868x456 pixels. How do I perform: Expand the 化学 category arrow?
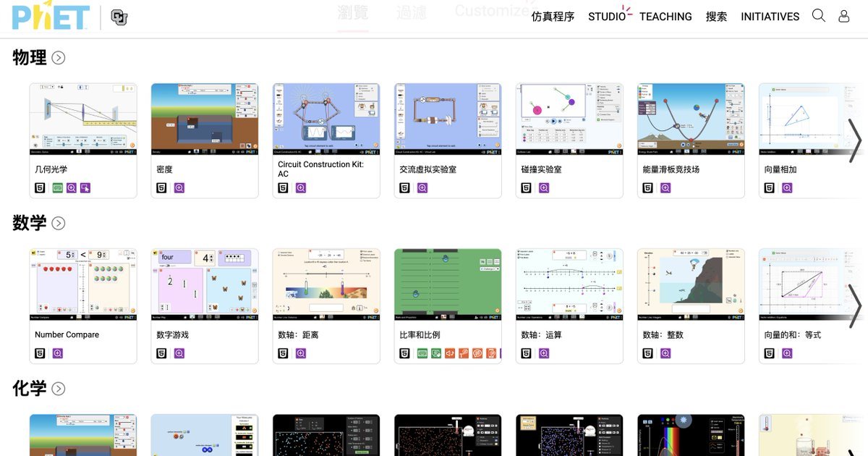59,389
